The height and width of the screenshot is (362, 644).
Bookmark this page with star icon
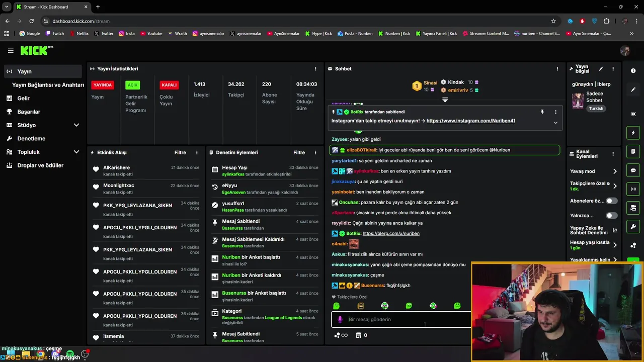(553, 21)
